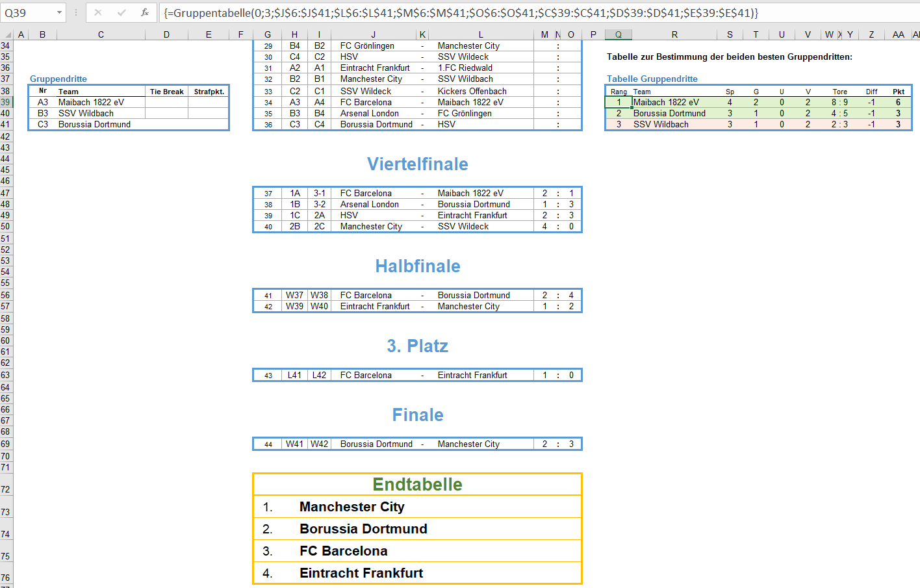Click 'Borussia Dortmund' in Halbfinale match 41
This screenshot has width=920, height=588.
(474, 295)
